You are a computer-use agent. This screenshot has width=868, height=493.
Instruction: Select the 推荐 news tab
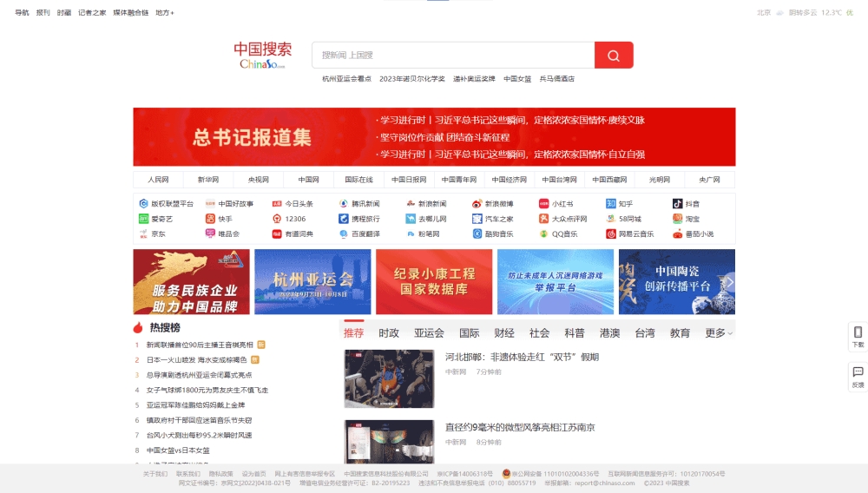pos(354,333)
